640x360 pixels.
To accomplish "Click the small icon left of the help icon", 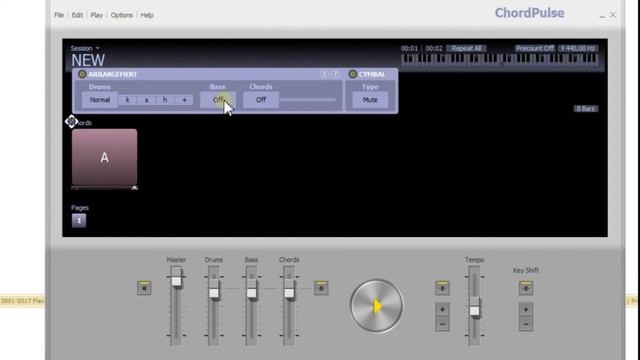I will click(x=324, y=74).
